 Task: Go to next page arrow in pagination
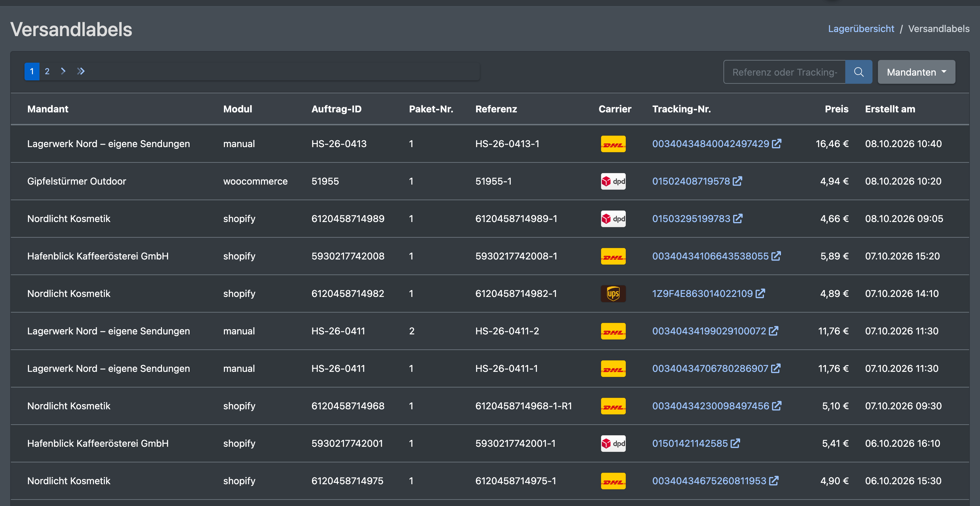[x=63, y=71]
